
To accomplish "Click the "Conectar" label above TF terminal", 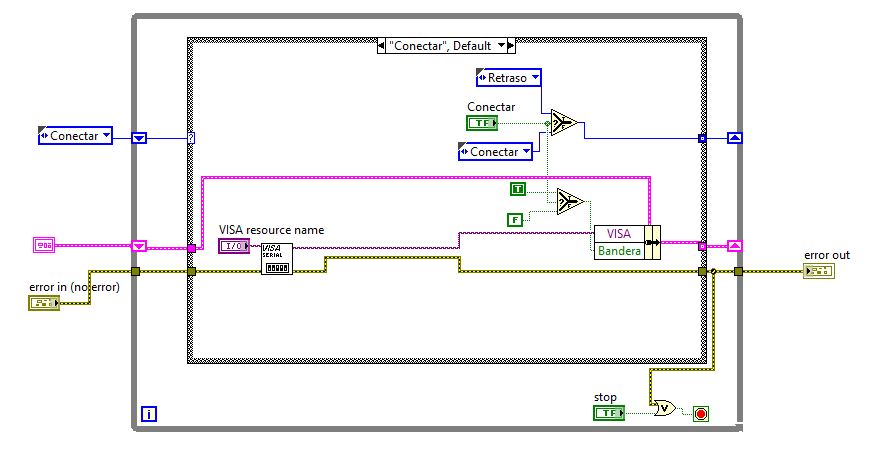I will pyautogui.click(x=491, y=107).
